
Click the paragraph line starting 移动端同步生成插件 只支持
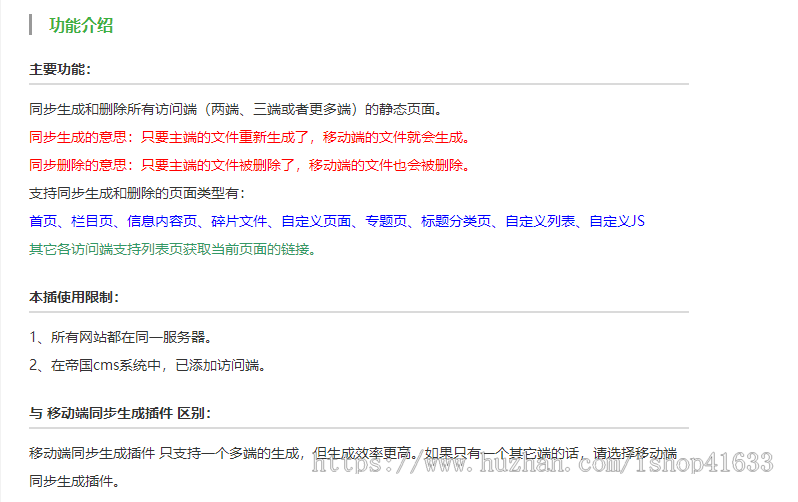353,453
